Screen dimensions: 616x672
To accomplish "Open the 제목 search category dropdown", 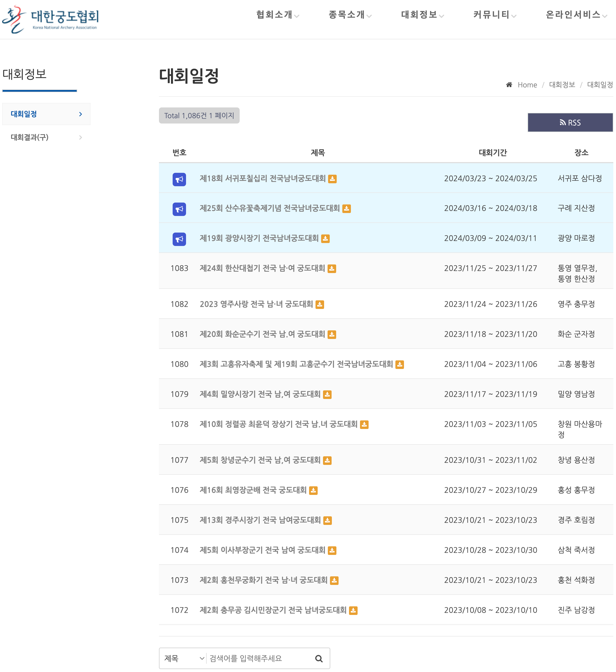I will [183, 658].
